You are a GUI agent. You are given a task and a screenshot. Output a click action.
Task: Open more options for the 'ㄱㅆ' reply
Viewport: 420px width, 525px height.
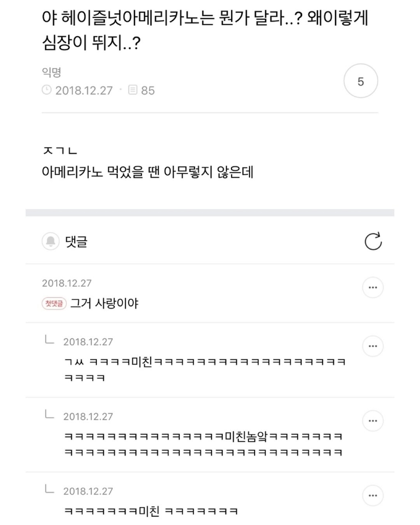click(372, 346)
